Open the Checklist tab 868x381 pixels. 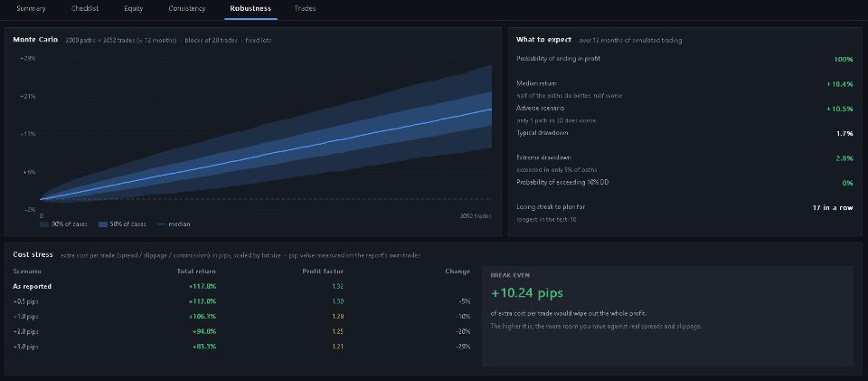pos(85,9)
